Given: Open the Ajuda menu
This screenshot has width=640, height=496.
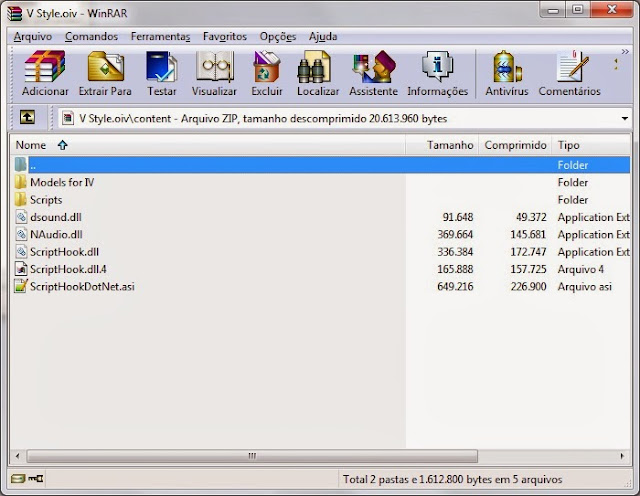Looking at the screenshot, I should [x=323, y=36].
